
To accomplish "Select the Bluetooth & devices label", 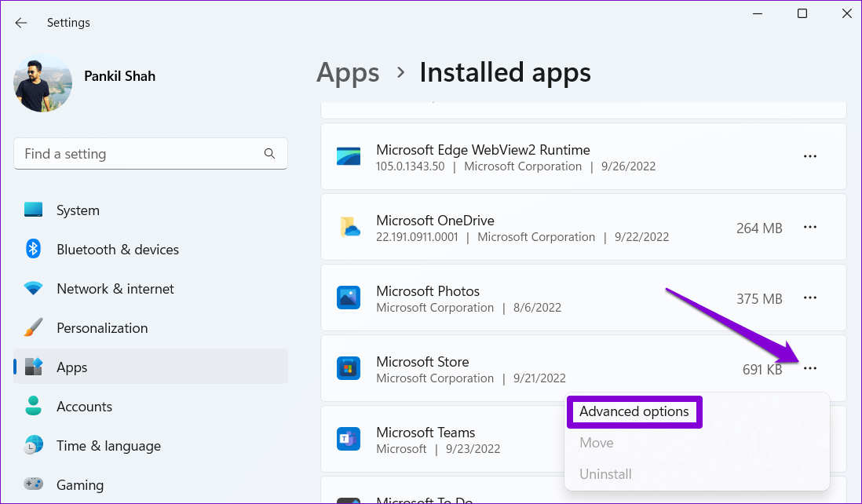I will 118,250.
